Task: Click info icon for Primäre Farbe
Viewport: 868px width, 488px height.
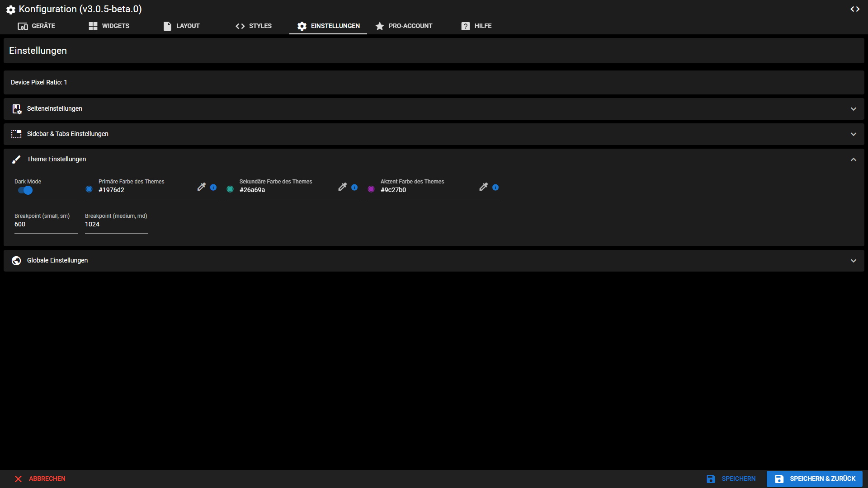Action: tap(213, 187)
